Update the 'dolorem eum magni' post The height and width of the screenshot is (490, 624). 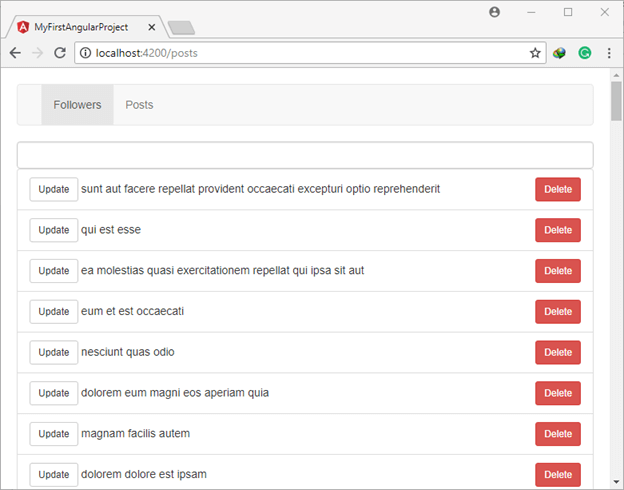coord(54,393)
